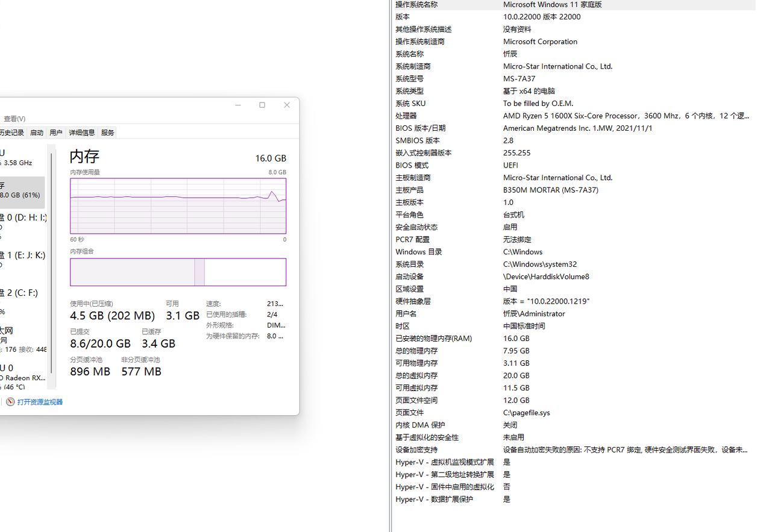The width and height of the screenshot is (781, 532).
Task: Open the 历史记录 tab in Task Manager
Action: [x=12, y=133]
